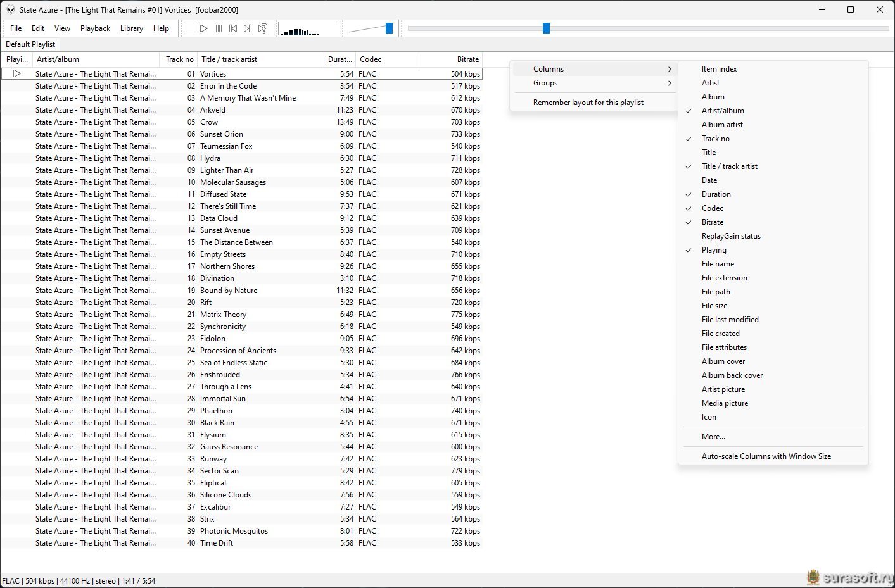895x588 pixels.
Task: Enable the File extension column
Action: (x=773, y=278)
